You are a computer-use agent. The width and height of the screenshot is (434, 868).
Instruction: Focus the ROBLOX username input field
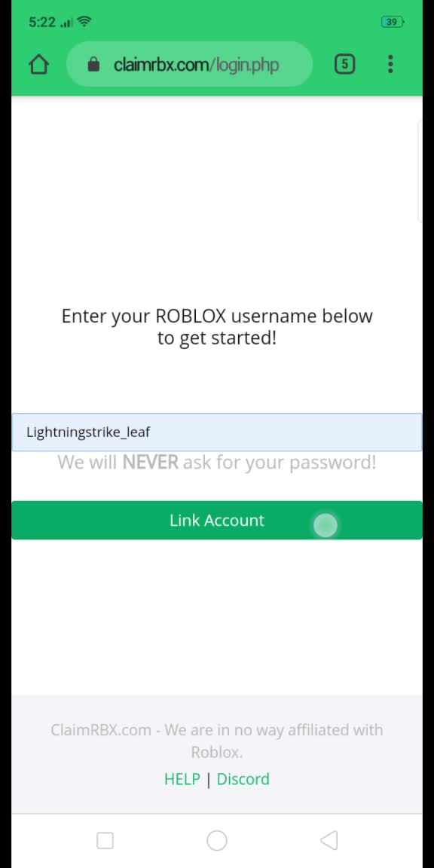(217, 432)
